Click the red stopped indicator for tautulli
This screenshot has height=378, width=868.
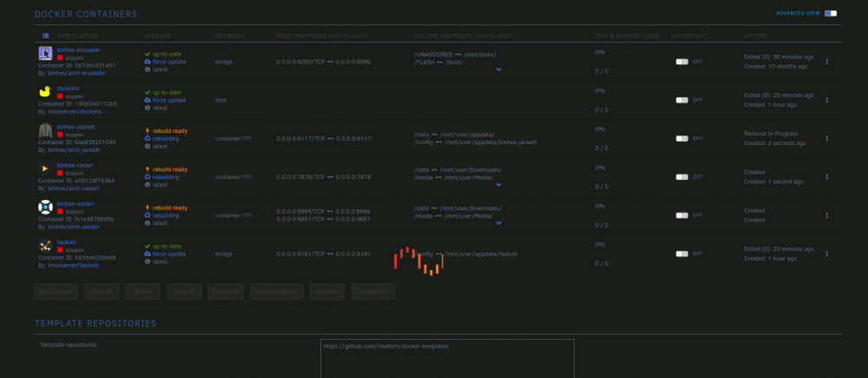coord(60,250)
